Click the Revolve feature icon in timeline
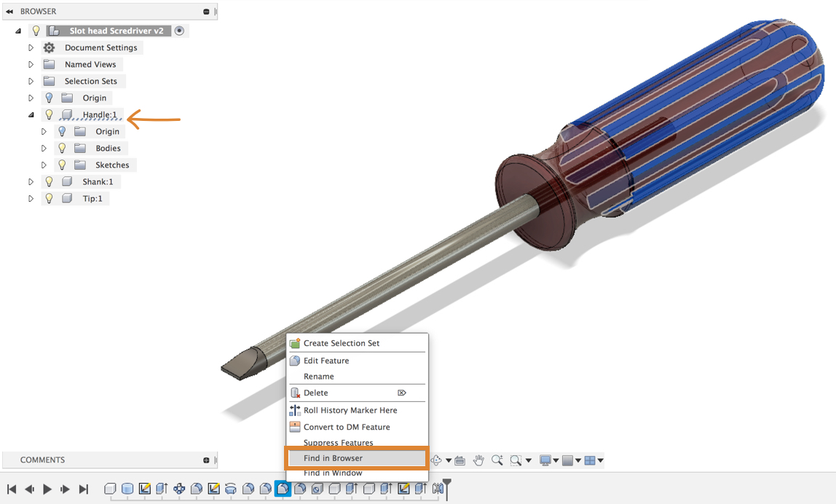Viewport: 836px width, 504px height. (x=231, y=489)
